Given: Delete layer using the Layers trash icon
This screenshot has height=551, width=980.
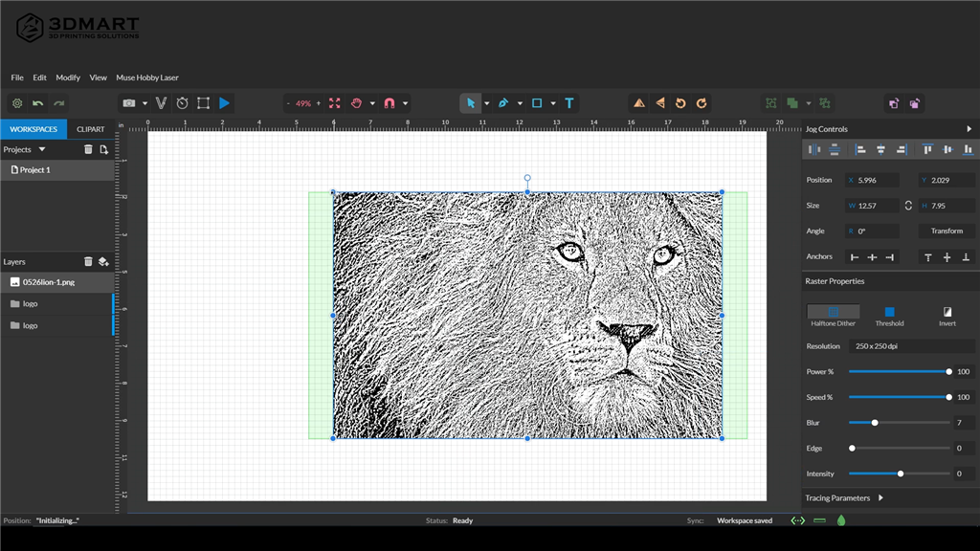Looking at the screenshot, I should 88,261.
